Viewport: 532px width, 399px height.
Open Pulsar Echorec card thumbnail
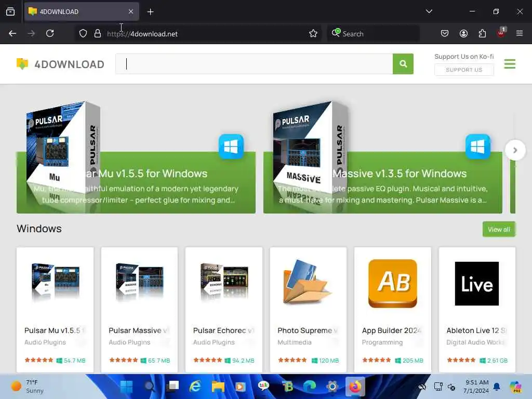pyautogui.click(x=224, y=282)
